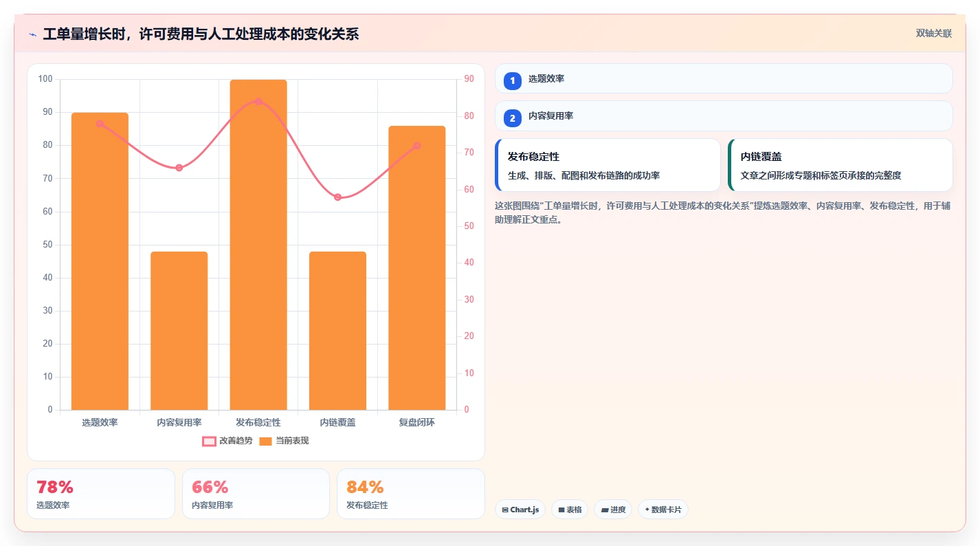Open the 内容复用率 list item
The height and width of the screenshot is (546, 980).
pyautogui.click(x=724, y=116)
